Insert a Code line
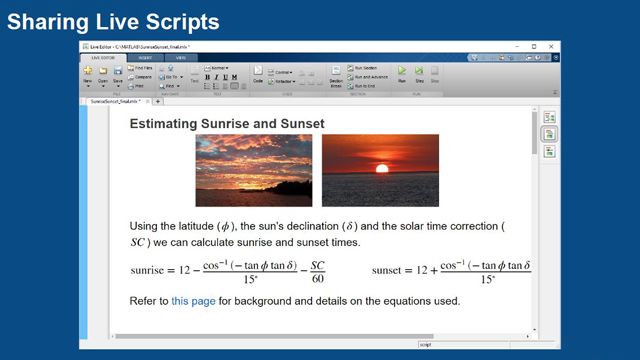Image resolution: width=640 pixels, height=360 pixels. coord(258,74)
